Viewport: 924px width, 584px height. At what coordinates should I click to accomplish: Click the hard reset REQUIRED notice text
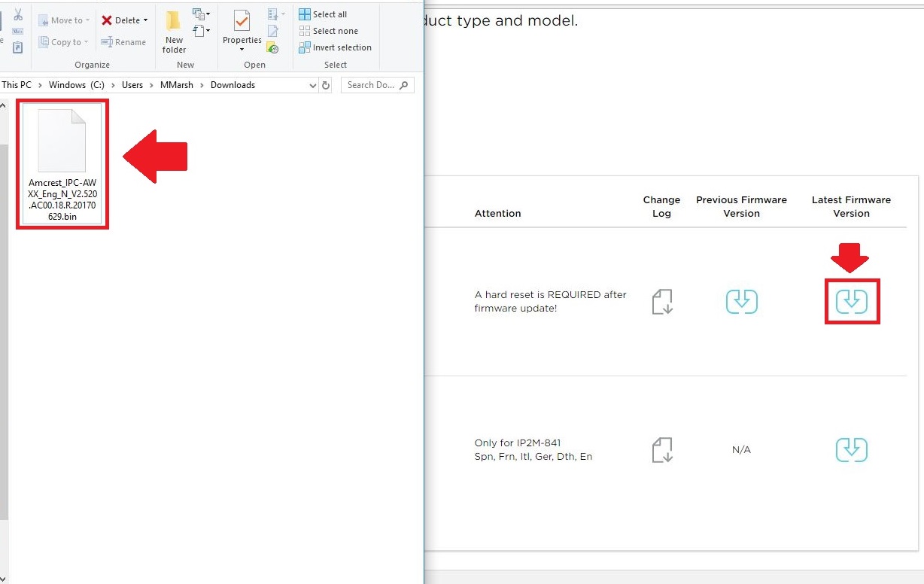(x=550, y=301)
